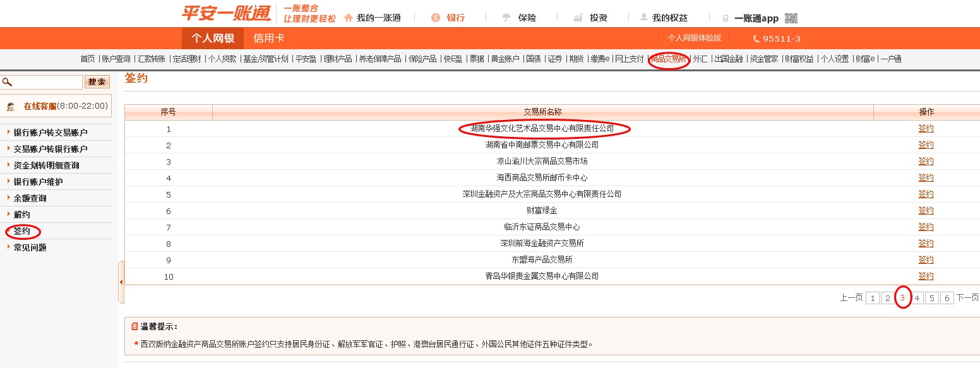Select 外汇 in the navigation bar

(x=700, y=59)
